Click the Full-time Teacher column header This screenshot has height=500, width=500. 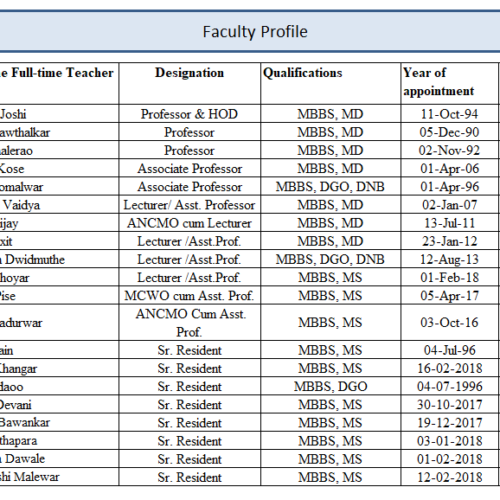coord(59,83)
